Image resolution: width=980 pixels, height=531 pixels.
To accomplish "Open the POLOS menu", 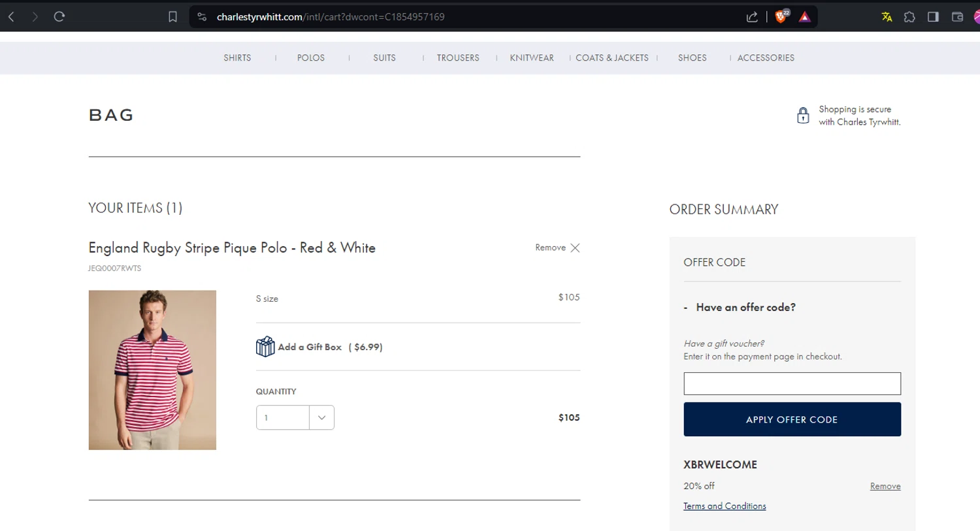I will [x=311, y=58].
